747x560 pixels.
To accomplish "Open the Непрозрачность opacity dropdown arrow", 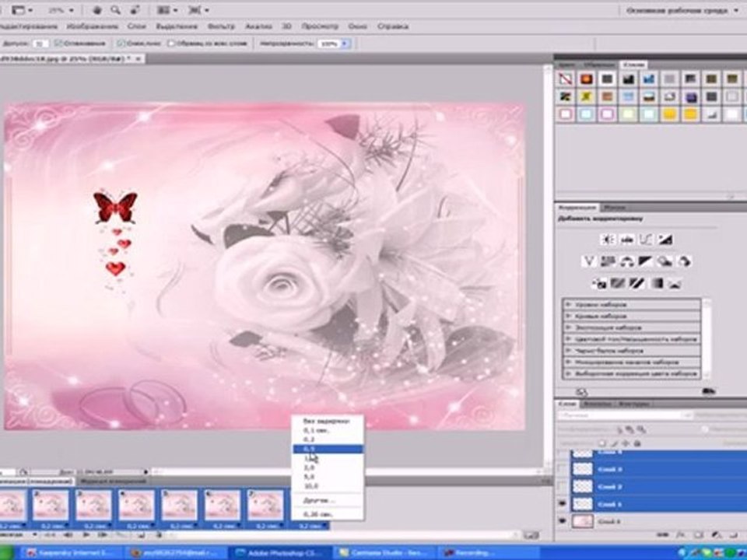I will tap(345, 44).
